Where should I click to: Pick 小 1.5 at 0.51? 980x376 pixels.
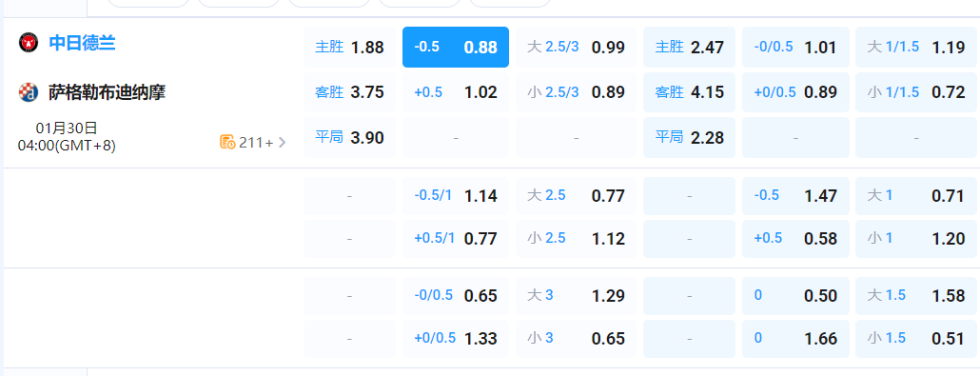tap(917, 339)
